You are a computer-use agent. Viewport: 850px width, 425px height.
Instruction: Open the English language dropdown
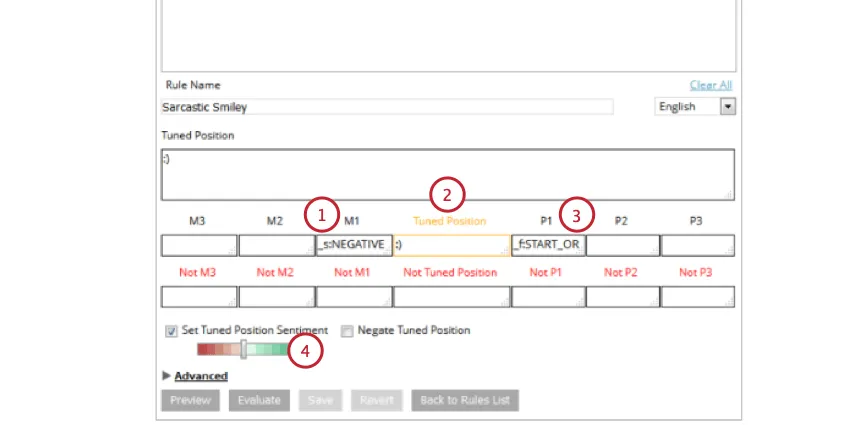pyautogui.click(x=695, y=107)
